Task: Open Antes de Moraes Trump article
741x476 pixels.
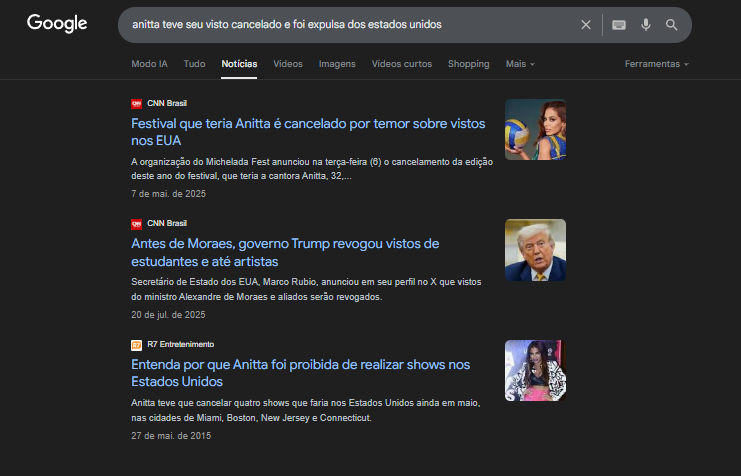Action: tap(285, 252)
